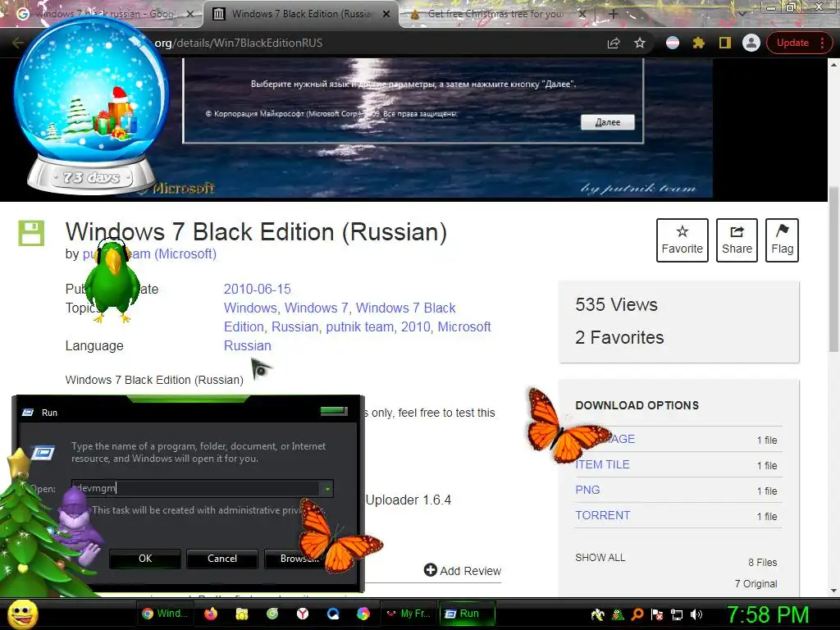This screenshot has height=630, width=840.
Task: Close the Get free Christmas tree tab
Action: [582, 14]
